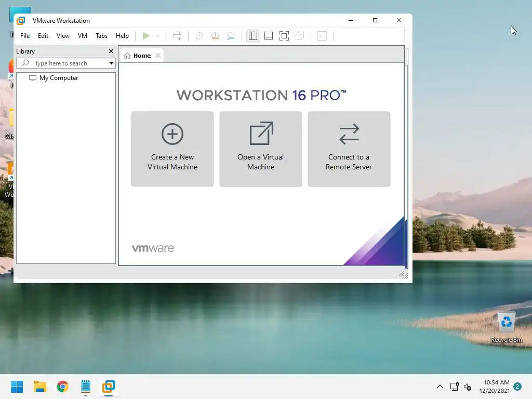The image size is (532, 399).
Task: Click the network status tray icon
Action: 454,387
